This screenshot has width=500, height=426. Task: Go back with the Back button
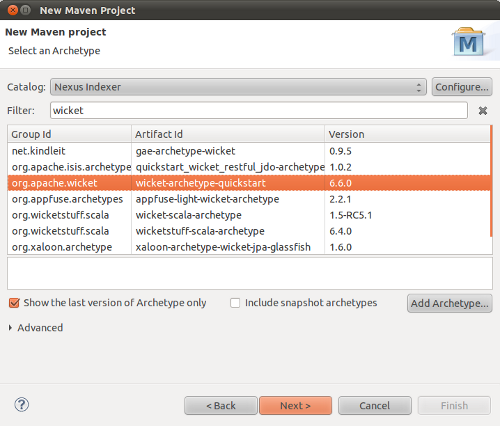tap(221, 406)
